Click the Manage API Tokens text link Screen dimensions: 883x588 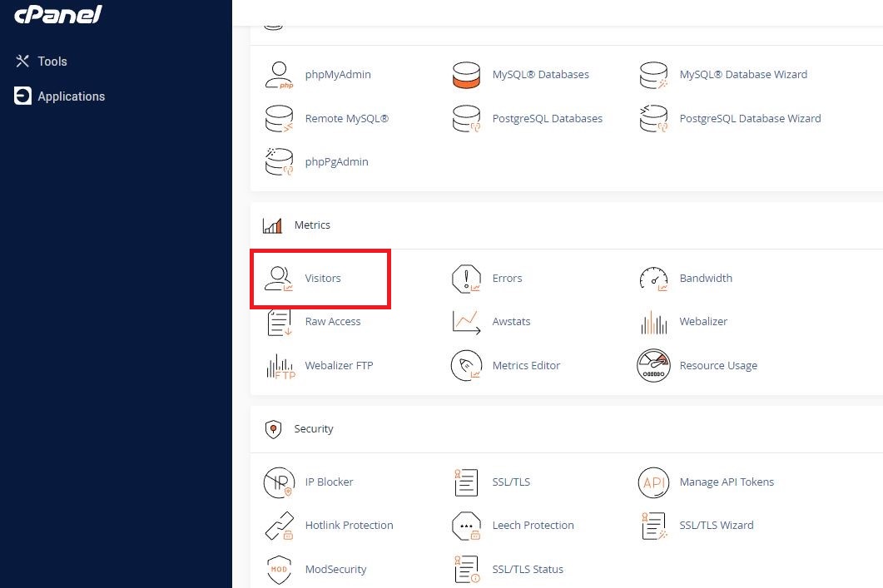727,482
